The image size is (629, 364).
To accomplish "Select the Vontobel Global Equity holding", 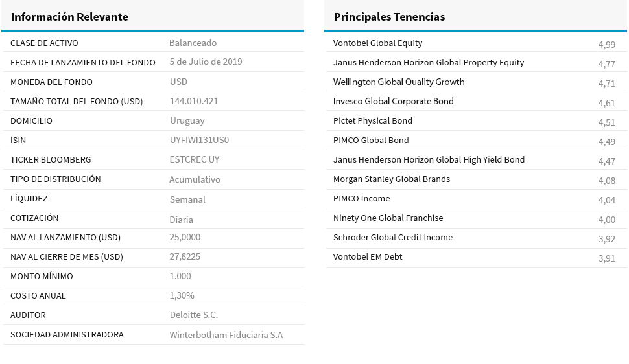I will point(377,43).
